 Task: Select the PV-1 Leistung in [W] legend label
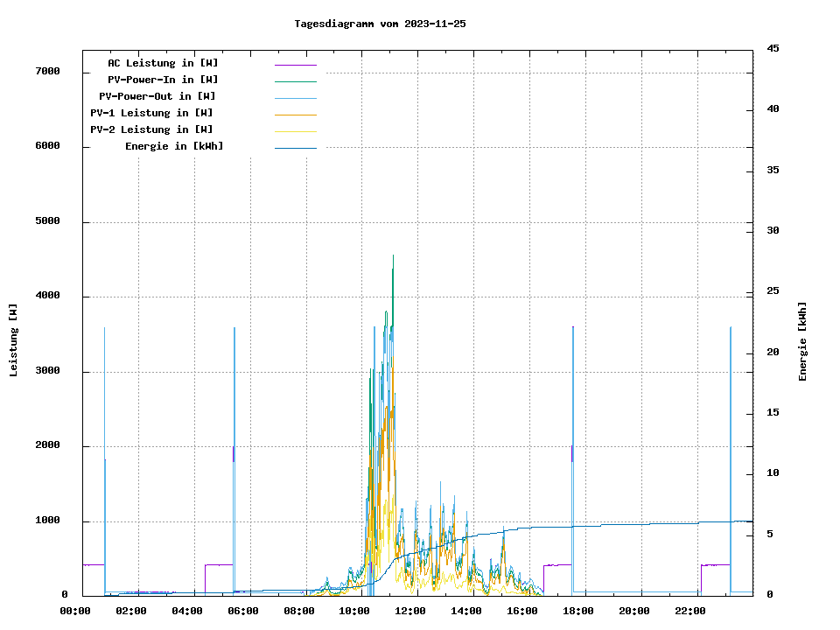(151, 113)
